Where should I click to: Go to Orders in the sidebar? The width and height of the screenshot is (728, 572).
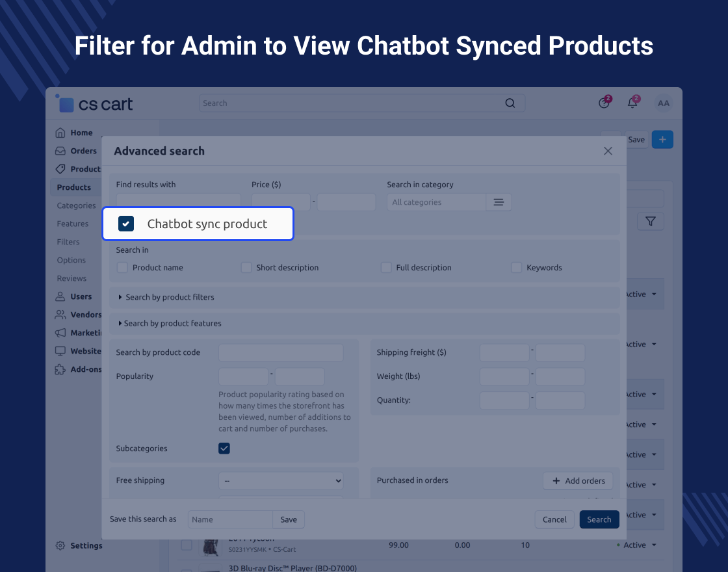coord(83,151)
